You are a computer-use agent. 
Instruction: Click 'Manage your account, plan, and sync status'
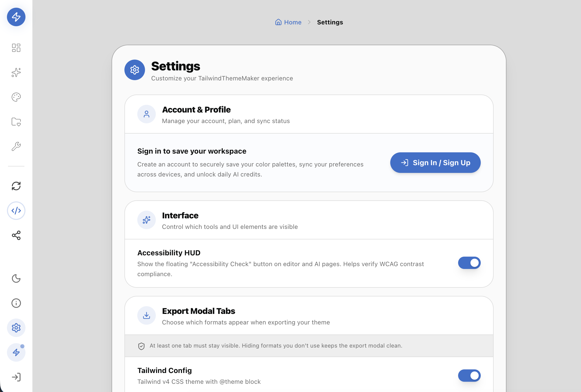[x=226, y=121]
